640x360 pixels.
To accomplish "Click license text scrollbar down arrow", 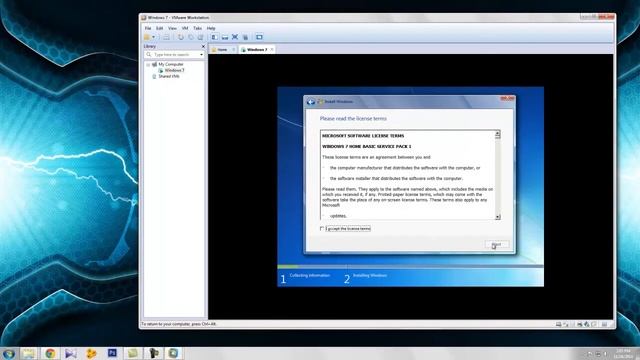I will 497,217.
